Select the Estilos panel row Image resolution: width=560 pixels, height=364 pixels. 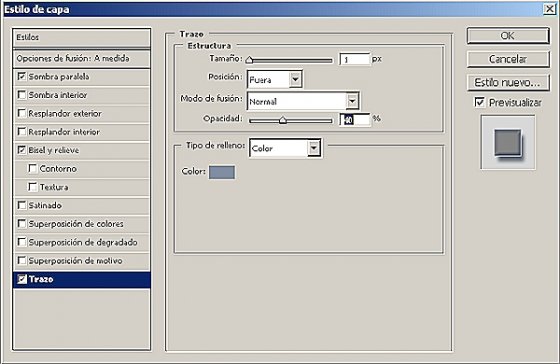point(81,38)
